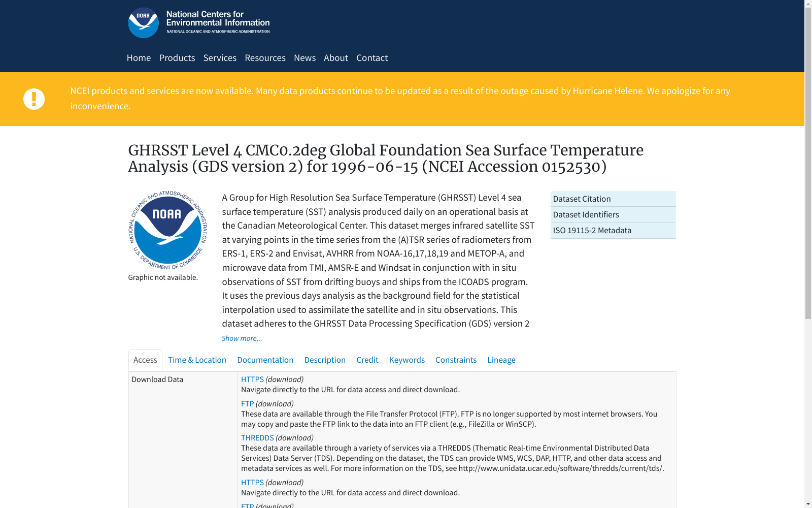This screenshot has height=508, width=812.
Task: Go to the Contact page
Action: 372,58
